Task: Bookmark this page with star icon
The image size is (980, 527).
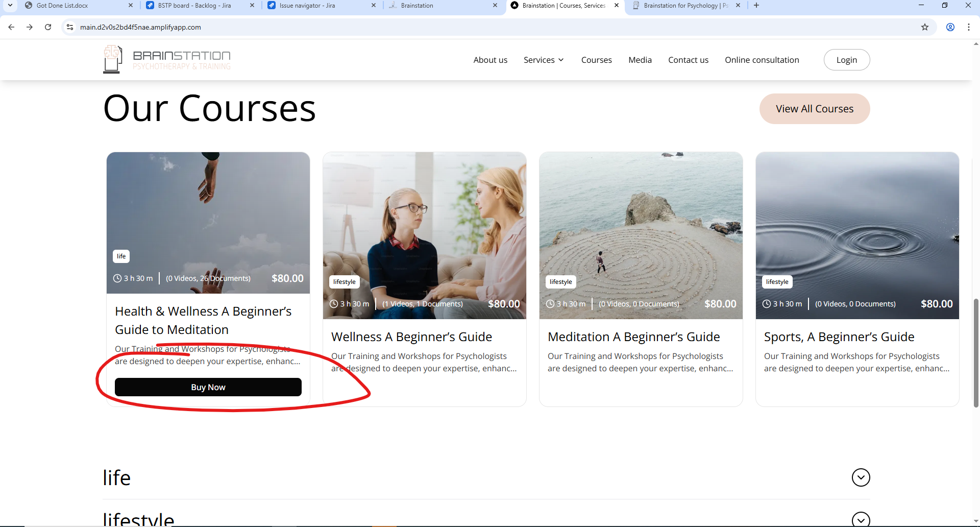Action: 924,27
